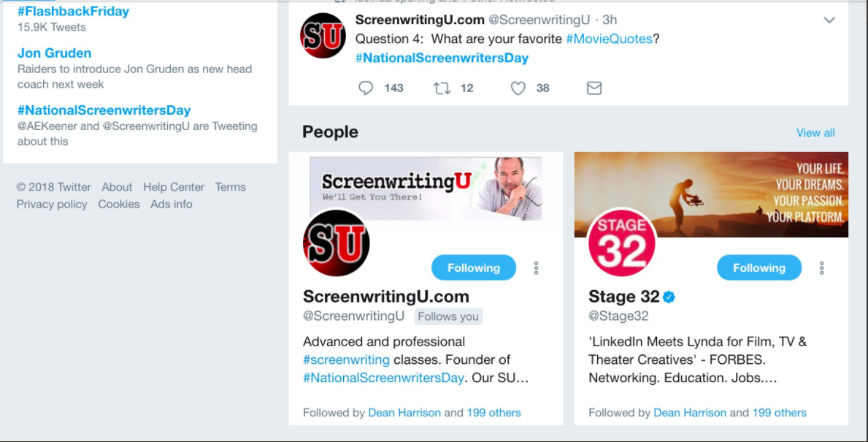The width and height of the screenshot is (868, 442).
Task: Expand the caret menu on ScreenwritingU's tweet
Action: [829, 20]
